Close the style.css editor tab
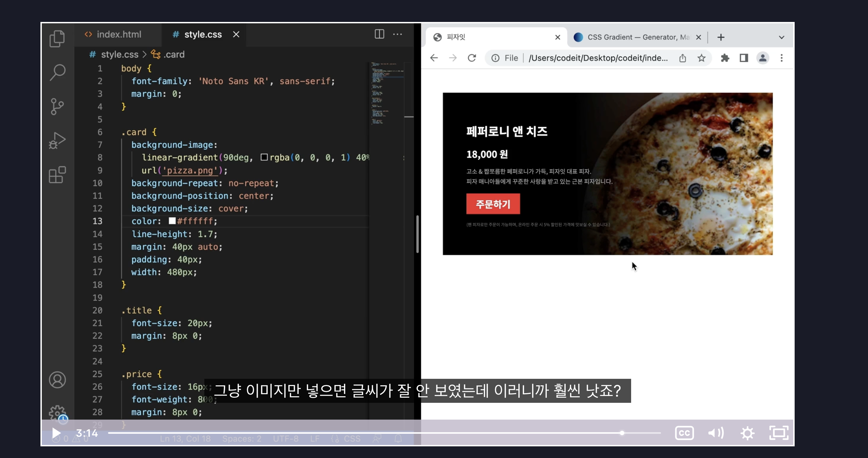868x458 pixels. pyautogui.click(x=236, y=34)
